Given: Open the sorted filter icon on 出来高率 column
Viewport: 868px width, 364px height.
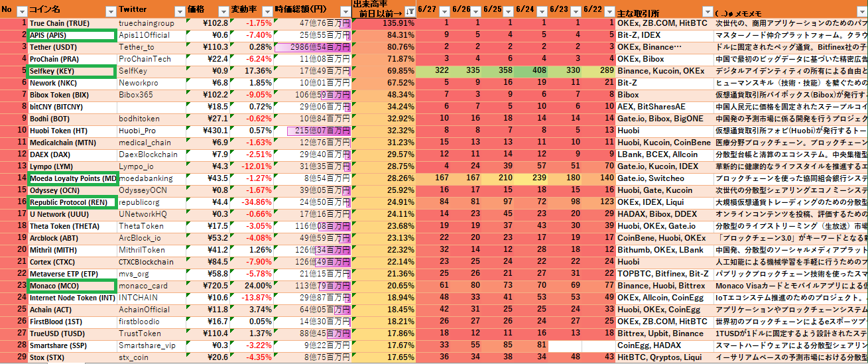Looking at the screenshot, I should (410, 11).
